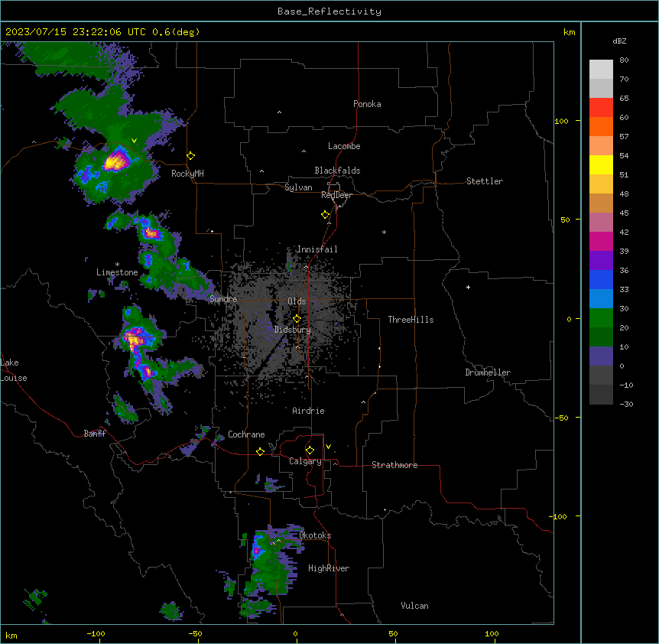Click the Calgary city label

click(305, 461)
